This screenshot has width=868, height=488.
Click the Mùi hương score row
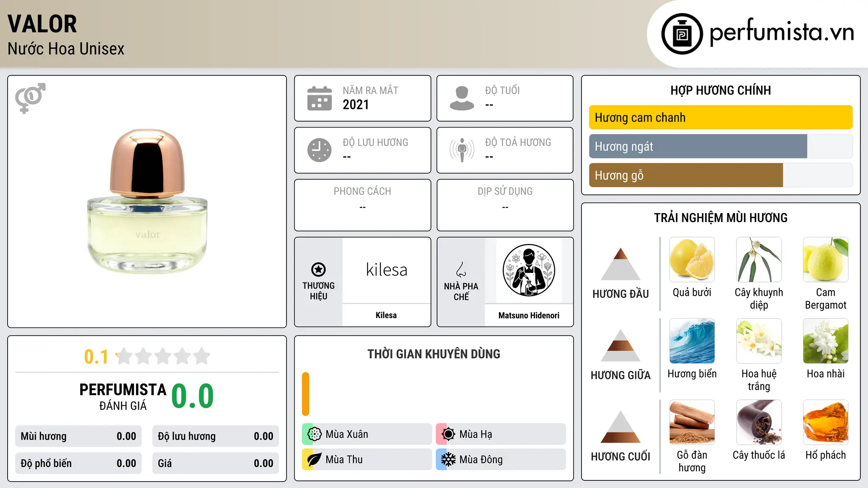click(78, 436)
